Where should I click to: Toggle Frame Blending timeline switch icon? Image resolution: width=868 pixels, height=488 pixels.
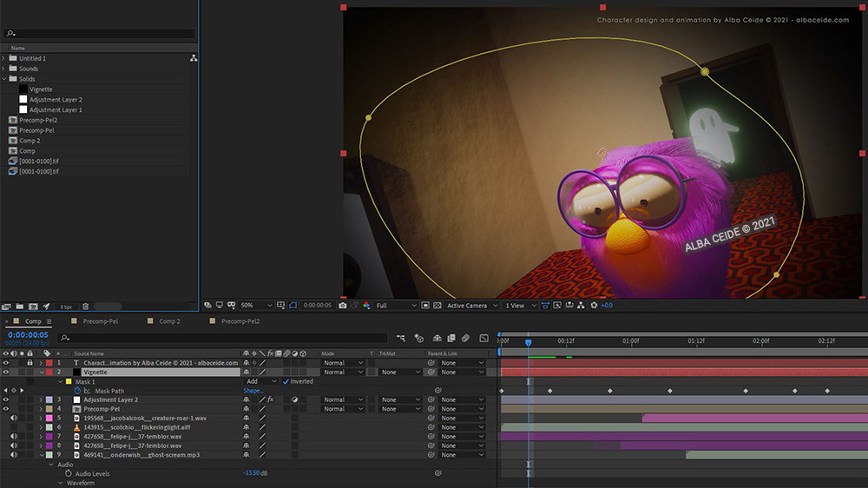(451, 338)
